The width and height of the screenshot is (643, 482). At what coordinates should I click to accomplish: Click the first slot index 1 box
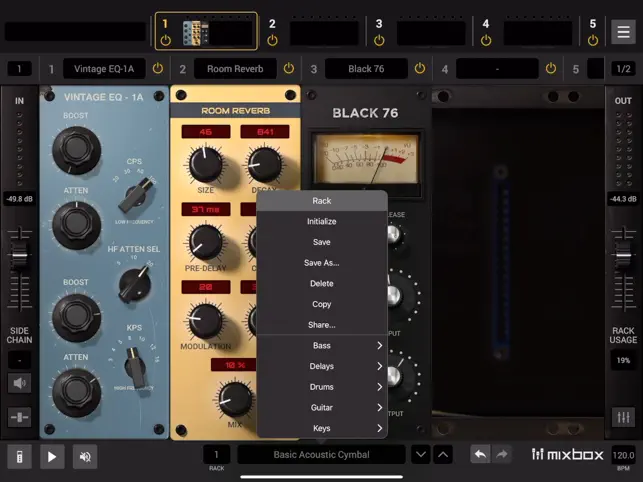pos(19,69)
